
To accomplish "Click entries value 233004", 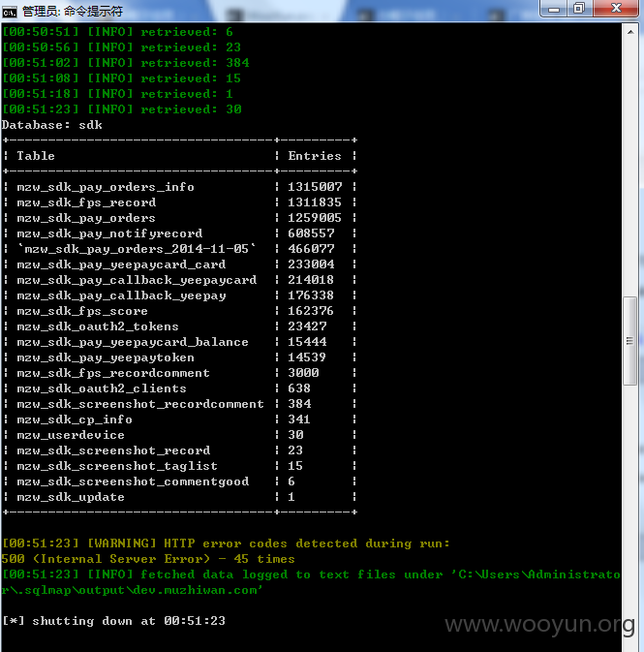I will tap(311, 264).
